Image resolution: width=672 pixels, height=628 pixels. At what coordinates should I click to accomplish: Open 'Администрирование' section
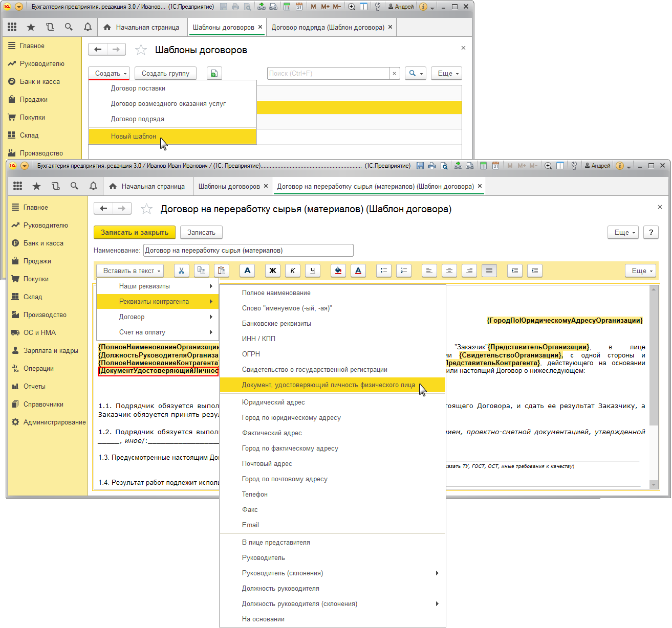click(48, 422)
